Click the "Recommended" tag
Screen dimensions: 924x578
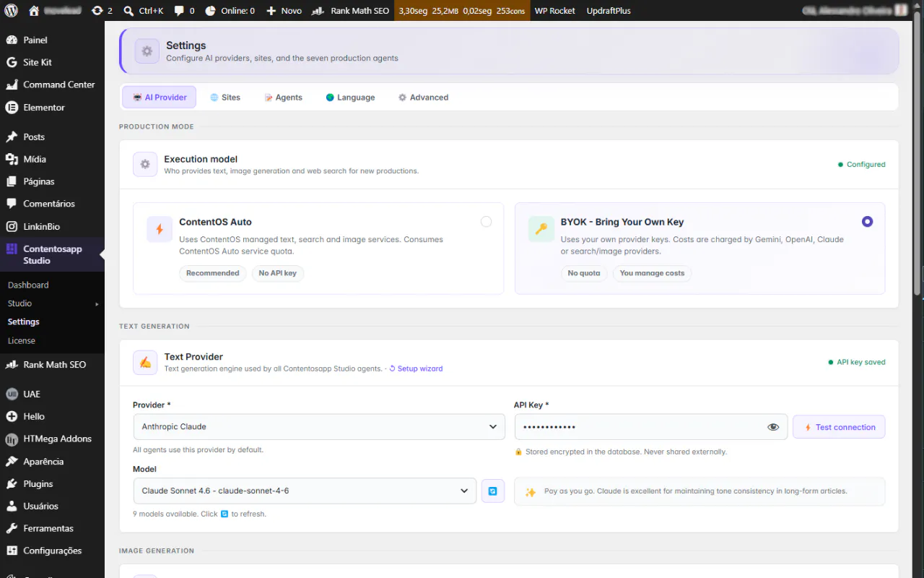pos(213,273)
